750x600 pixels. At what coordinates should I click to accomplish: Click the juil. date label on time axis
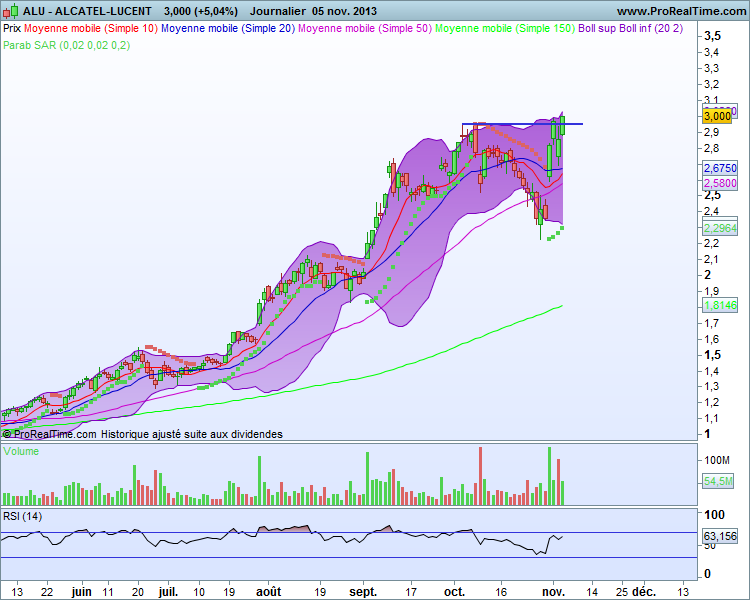(168, 592)
